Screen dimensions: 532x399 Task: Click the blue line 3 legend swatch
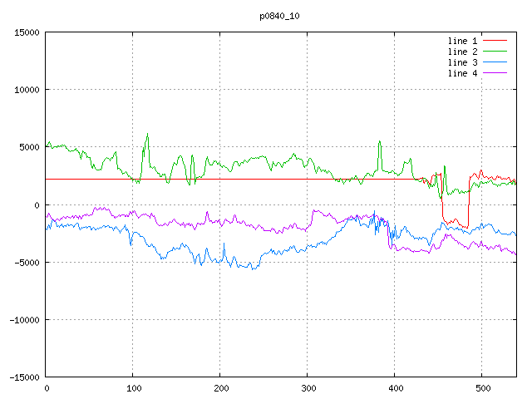point(495,62)
